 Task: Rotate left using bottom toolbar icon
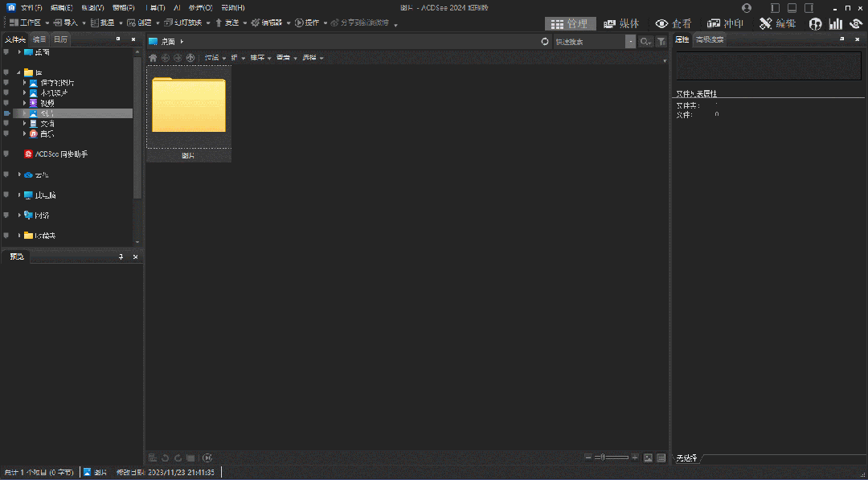pos(165,457)
